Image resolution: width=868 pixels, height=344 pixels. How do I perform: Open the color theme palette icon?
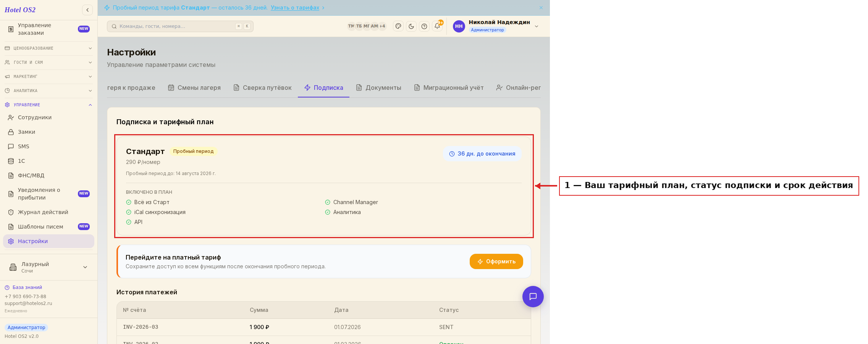[x=398, y=26]
